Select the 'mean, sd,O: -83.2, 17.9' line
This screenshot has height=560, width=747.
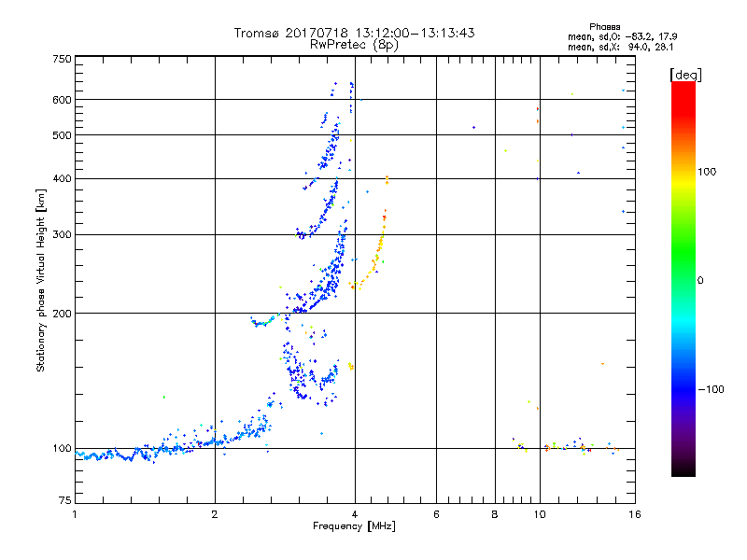[622, 36]
